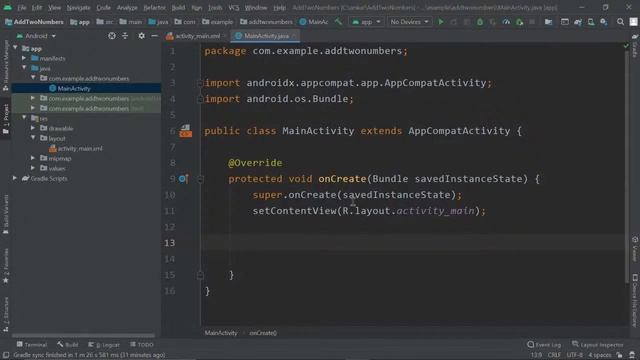The width and height of the screenshot is (640, 360).
Task: Click Attach Debugger to Android Process icon
Action: [x=519, y=22]
